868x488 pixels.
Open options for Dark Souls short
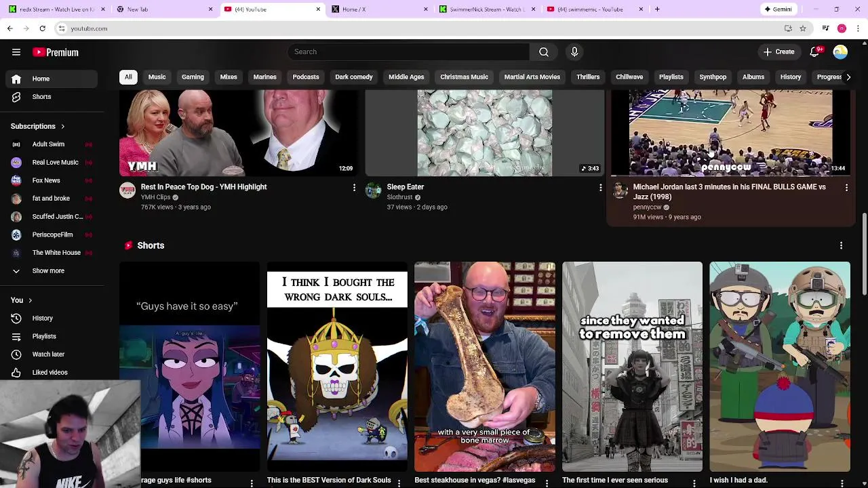[x=399, y=483]
